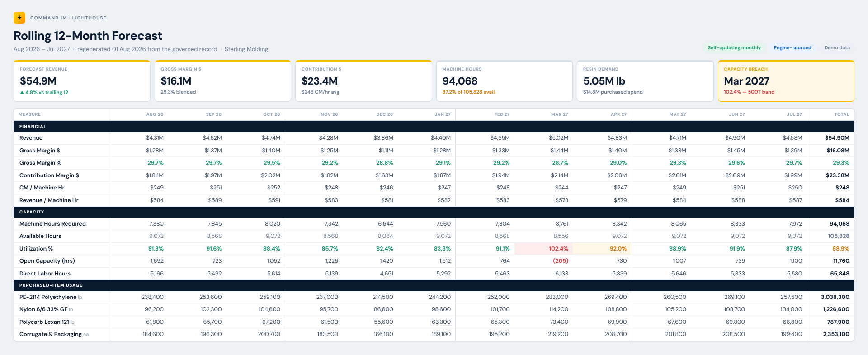Open the Capacity Breach Mar 2027 card

786,81
